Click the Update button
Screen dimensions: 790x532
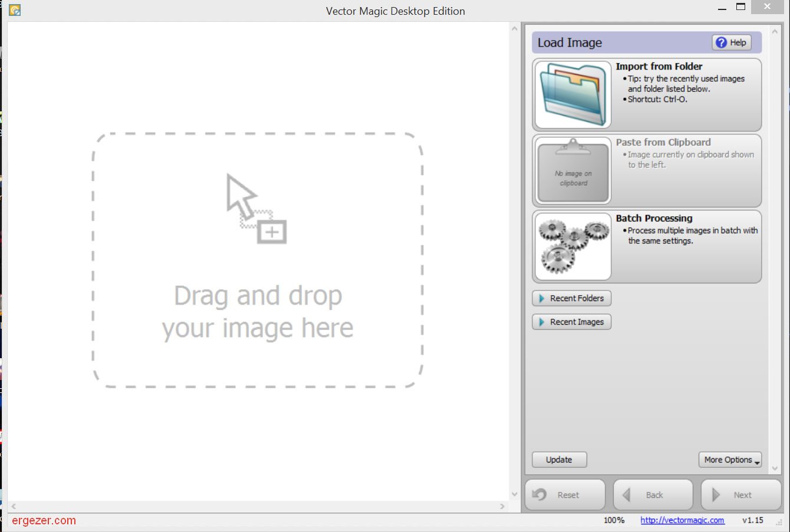559,460
